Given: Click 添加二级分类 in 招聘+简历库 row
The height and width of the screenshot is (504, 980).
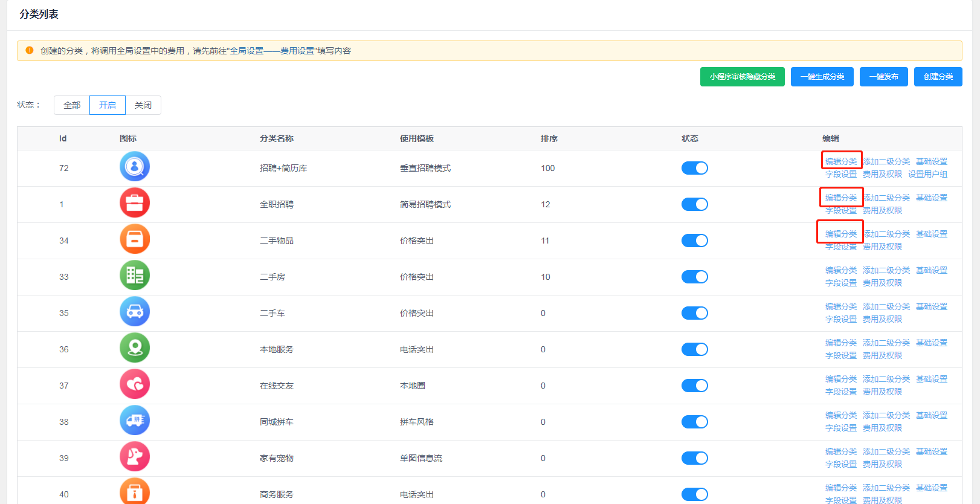Looking at the screenshot, I should click(886, 161).
